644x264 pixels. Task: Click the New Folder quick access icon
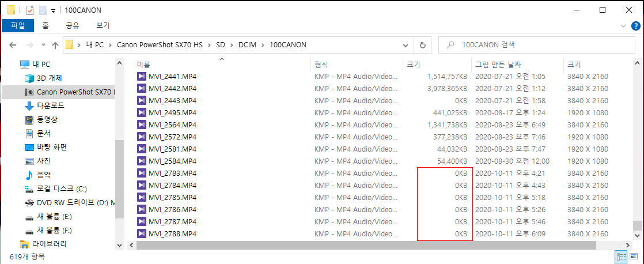pos(42,10)
